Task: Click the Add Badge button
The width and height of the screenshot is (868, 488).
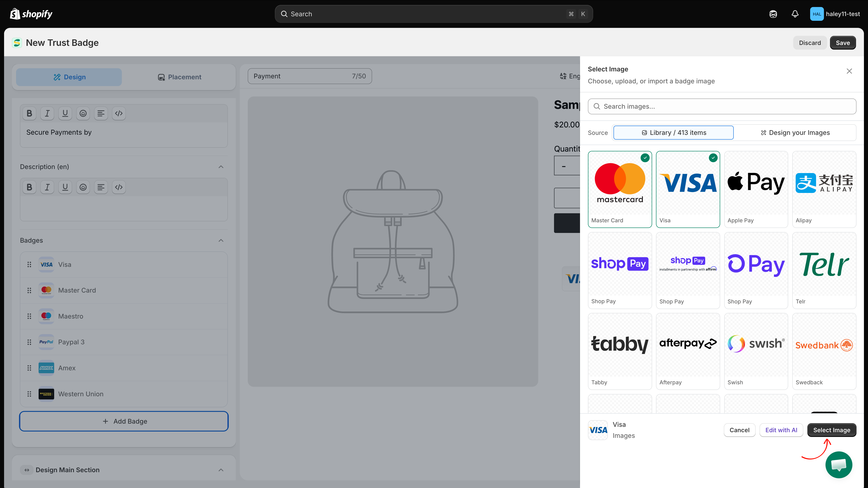Action: pyautogui.click(x=124, y=421)
